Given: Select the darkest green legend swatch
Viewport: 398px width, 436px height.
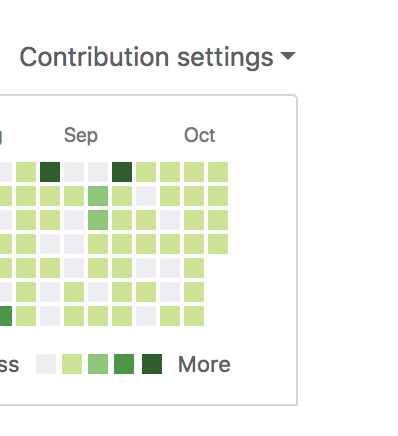Looking at the screenshot, I should coord(152,364).
